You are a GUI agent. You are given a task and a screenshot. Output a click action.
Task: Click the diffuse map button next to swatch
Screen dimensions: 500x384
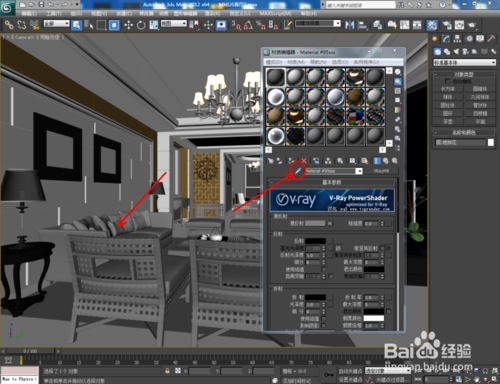click(x=330, y=223)
